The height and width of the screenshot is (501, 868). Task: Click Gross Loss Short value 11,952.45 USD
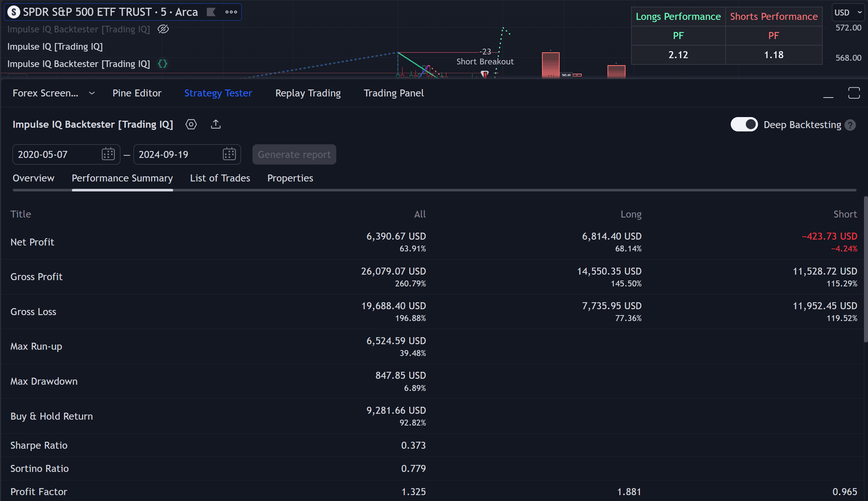[825, 306]
